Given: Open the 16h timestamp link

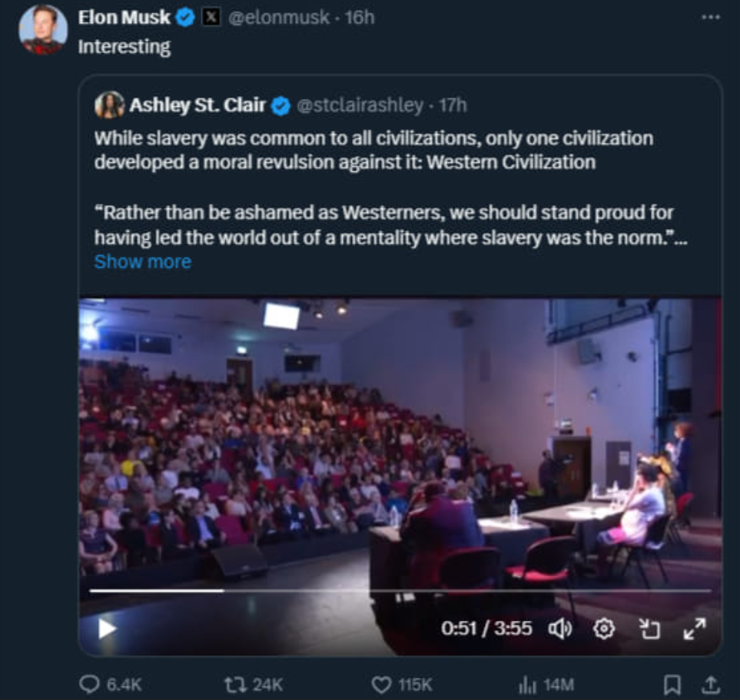Looking at the screenshot, I should [359, 17].
